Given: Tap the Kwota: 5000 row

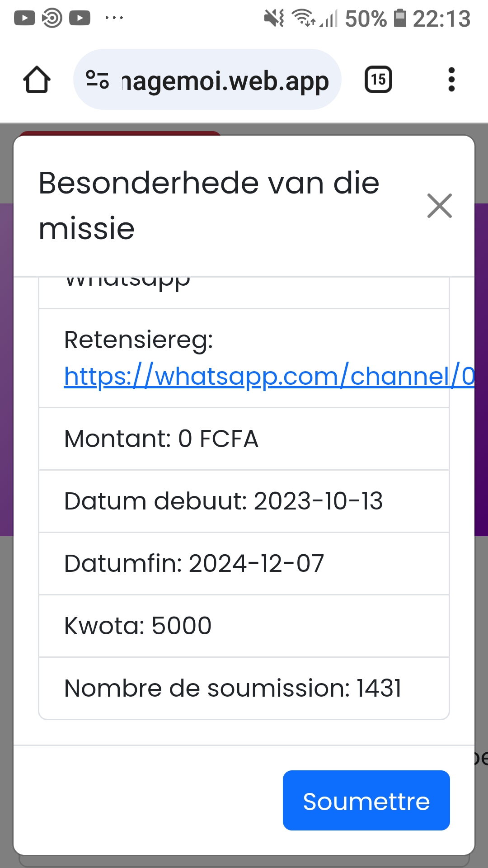Looking at the screenshot, I should (244, 626).
